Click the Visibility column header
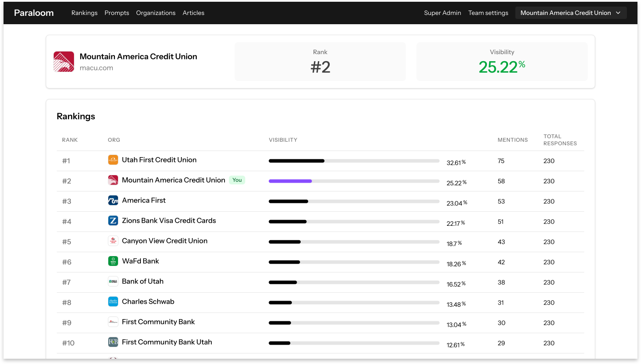The width and height of the screenshot is (641, 364). (x=283, y=140)
